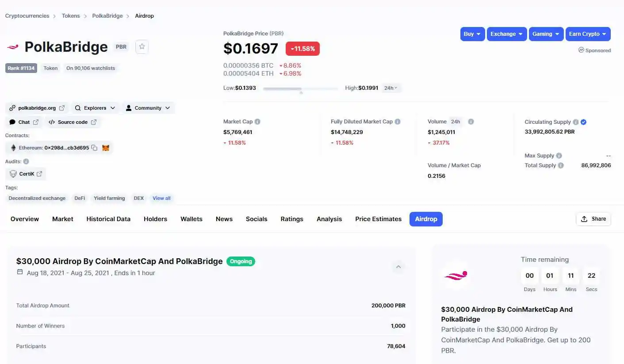Screen dimensions: 624x364
Task: Copy the Ethereum contract address
Action: [94, 148]
